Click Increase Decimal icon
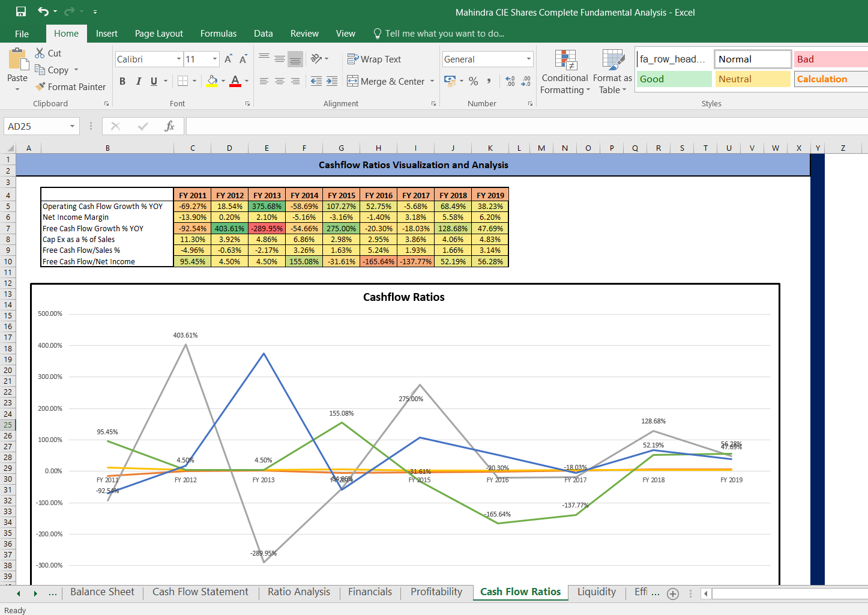Viewport: 868px width, 615px height. 510,81
